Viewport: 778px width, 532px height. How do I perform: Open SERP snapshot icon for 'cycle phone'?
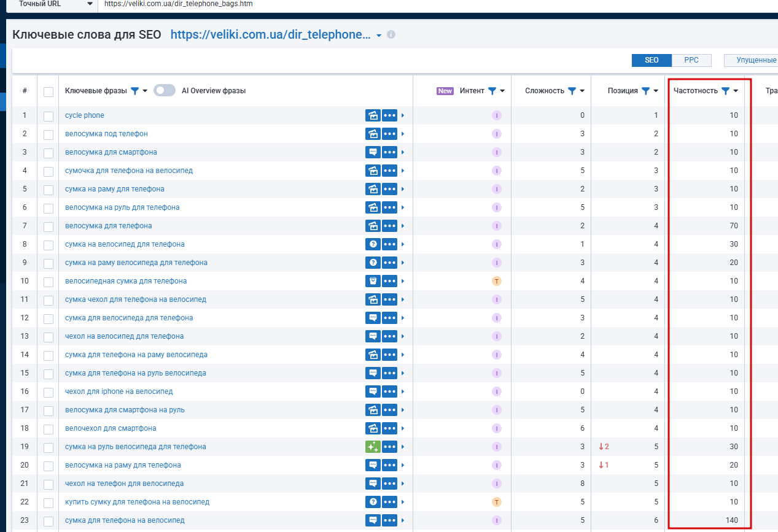click(373, 115)
